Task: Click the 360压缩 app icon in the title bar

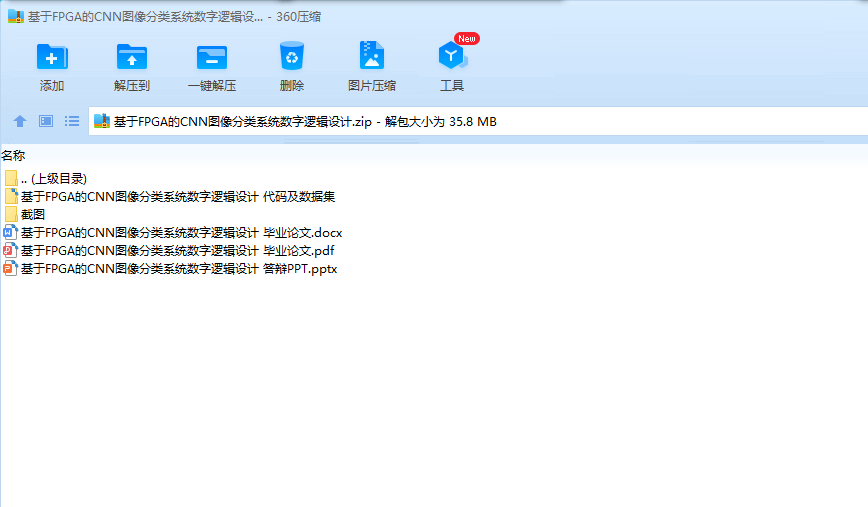Action: tap(16, 17)
